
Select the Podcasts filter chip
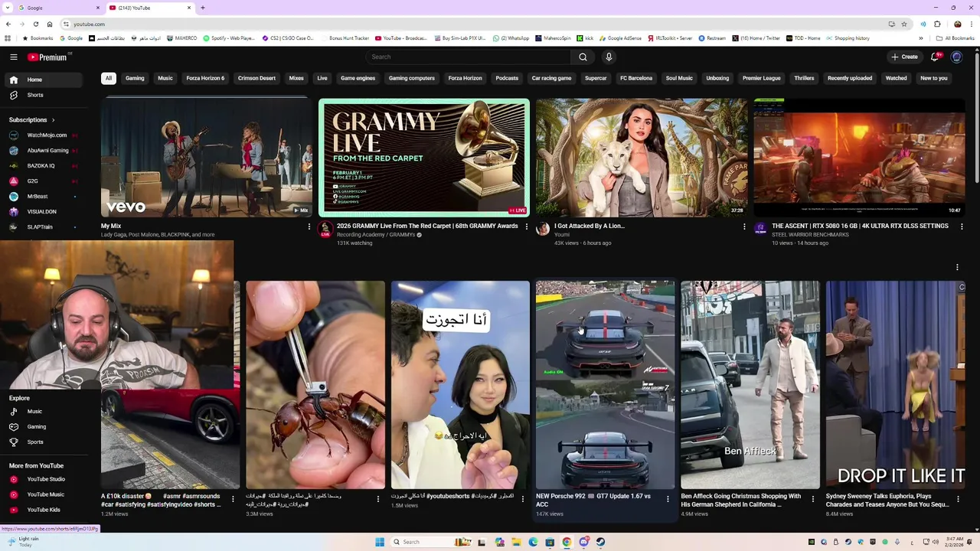click(507, 78)
